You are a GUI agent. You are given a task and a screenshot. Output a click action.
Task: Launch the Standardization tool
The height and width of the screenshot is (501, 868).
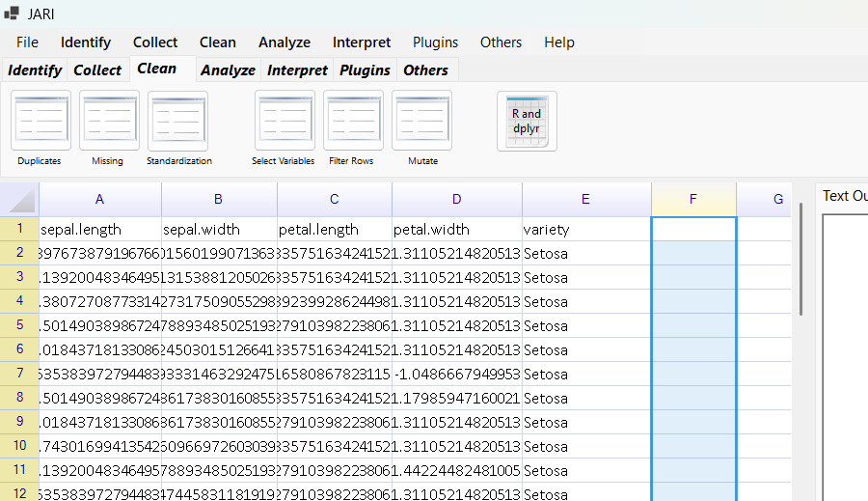[x=177, y=121]
